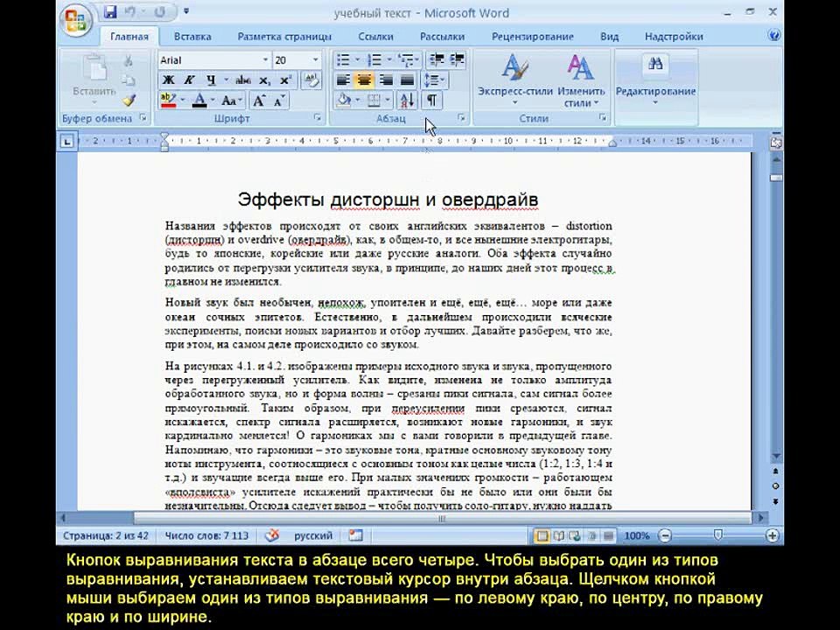This screenshot has height=630, width=840.
Task: Open the Вставка ribbon tab
Action: click(192, 37)
